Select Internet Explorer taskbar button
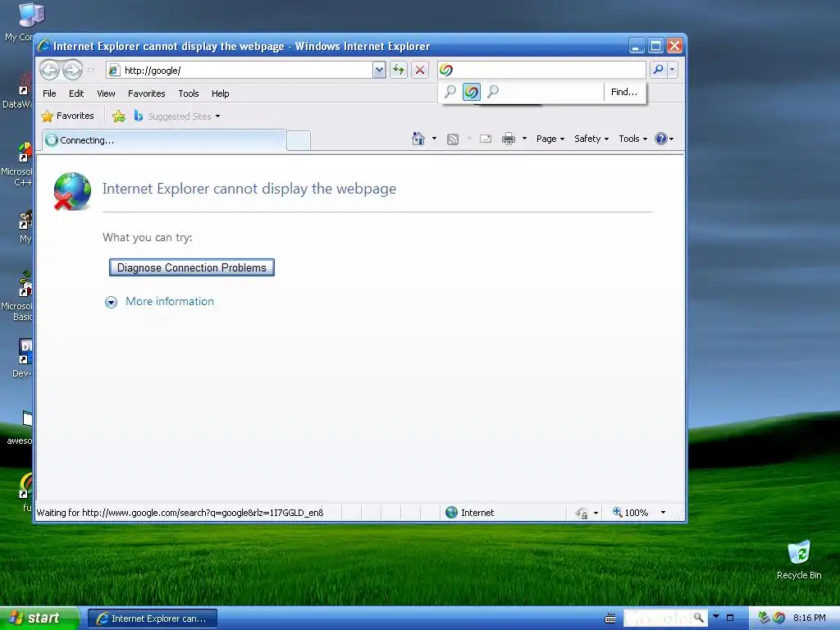 coord(152,619)
